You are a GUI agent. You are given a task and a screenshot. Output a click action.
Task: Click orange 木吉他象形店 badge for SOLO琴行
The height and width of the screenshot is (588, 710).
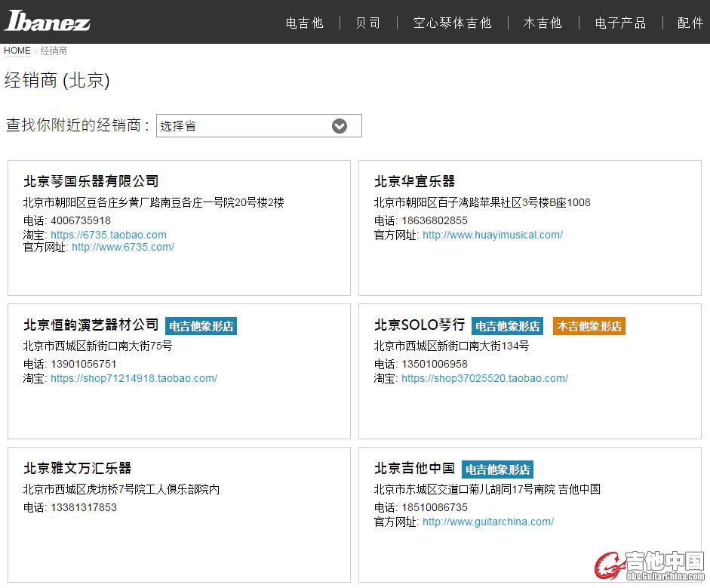click(x=589, y=326)
